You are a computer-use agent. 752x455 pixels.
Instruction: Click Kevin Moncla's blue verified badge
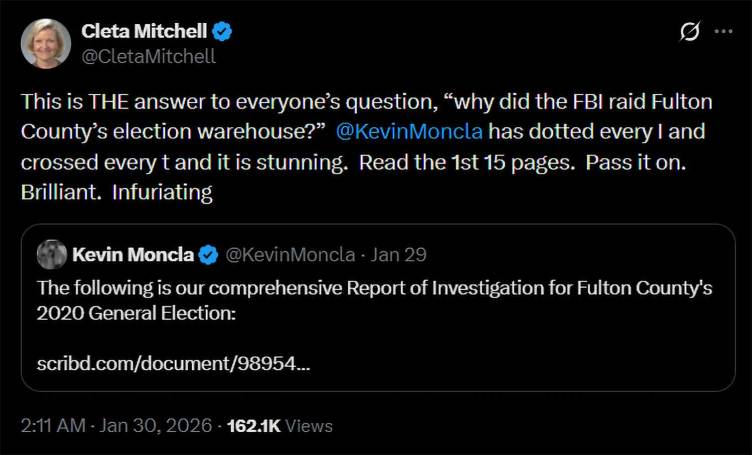point(209,255)
